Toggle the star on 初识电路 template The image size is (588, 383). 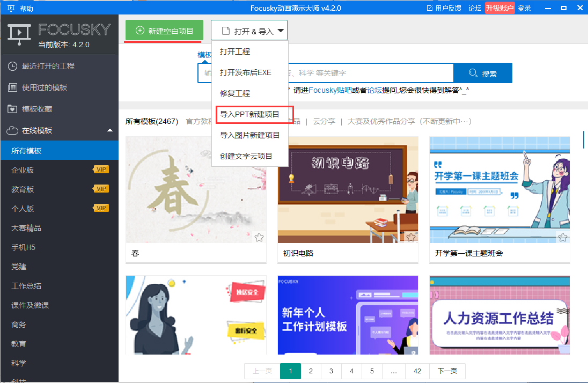coord(411,237)
